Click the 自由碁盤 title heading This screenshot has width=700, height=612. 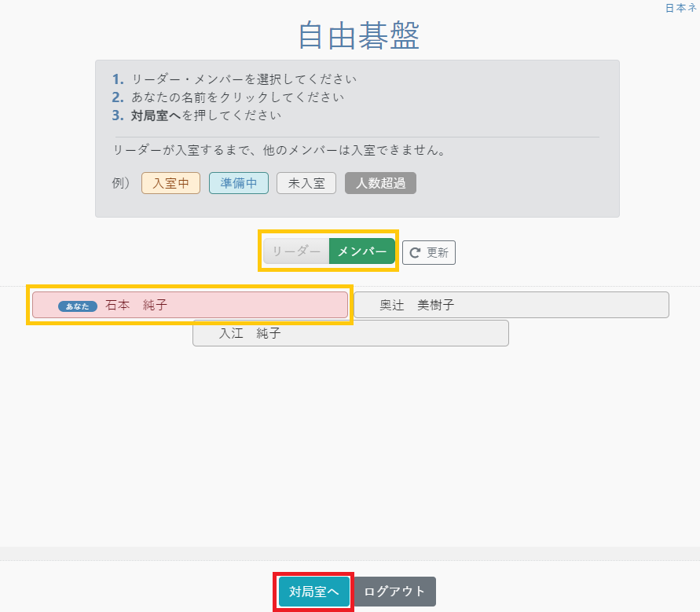coord(358,35)
